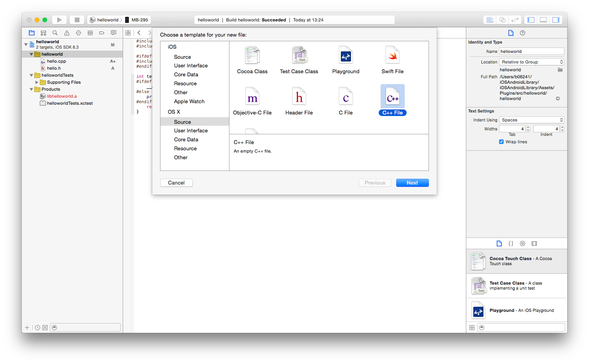This screenshot has width=589, height=364.
Task: Open the test navigator tab
Action: (x=78, y=33)
